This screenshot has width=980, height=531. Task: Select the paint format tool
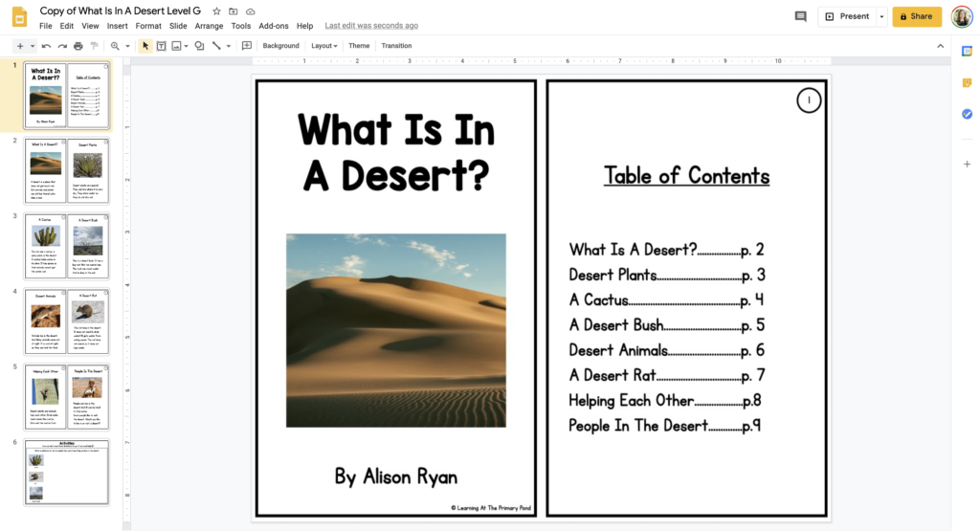(x=95, y=46)
